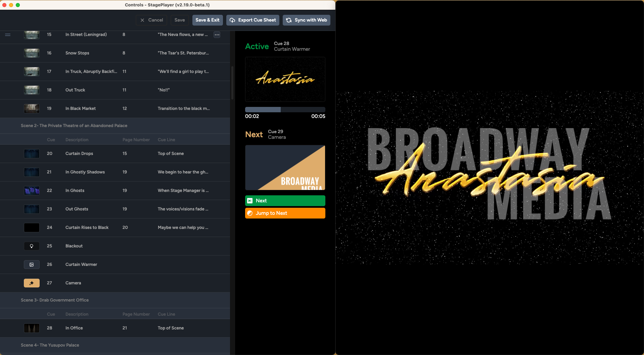Click the sparkle icon for cue 27 Camera
This screenshot has width=644, height=355.
(32, 283)
